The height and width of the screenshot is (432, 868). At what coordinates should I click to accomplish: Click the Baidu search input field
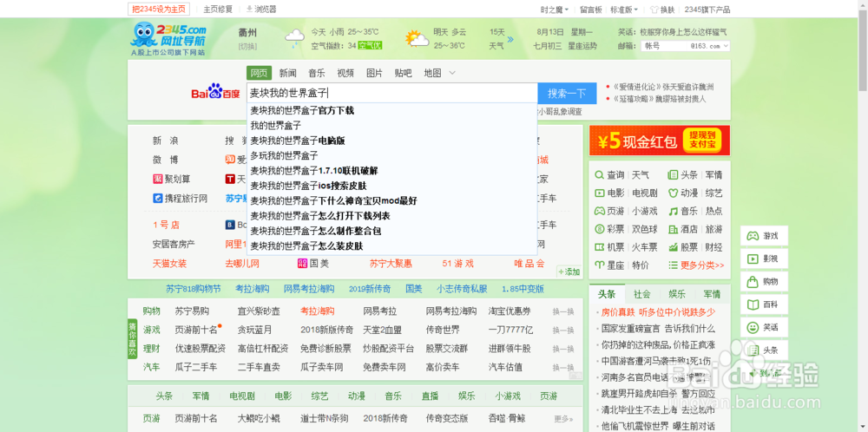(392, 93)
